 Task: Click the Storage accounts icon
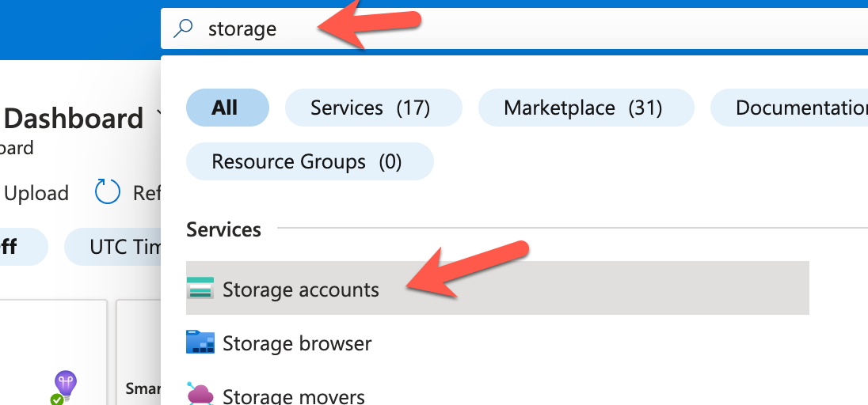click(200, 288)
